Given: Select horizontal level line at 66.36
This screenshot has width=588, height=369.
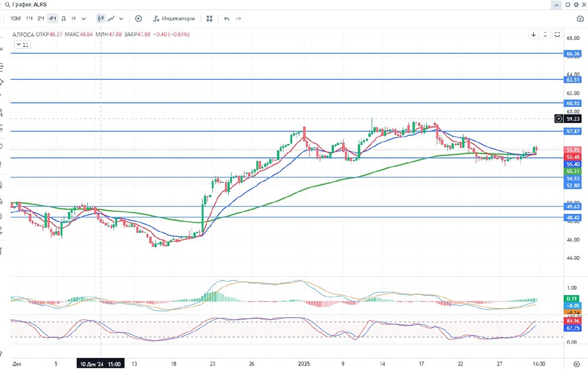Looking at the screenshot, I should (x=287, y=53).
